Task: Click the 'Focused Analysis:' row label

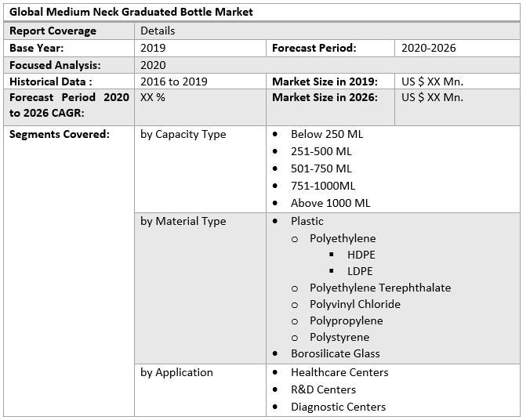Action: (x=55, y=65)
